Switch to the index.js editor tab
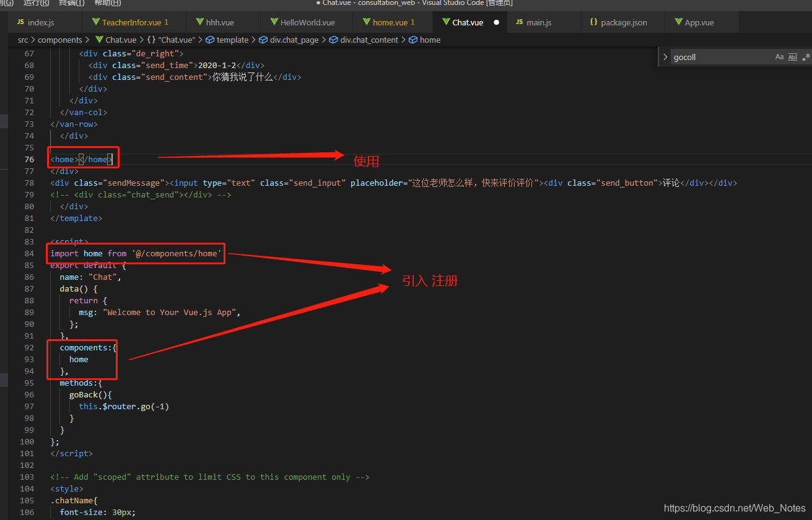 [x=41, y=22]
